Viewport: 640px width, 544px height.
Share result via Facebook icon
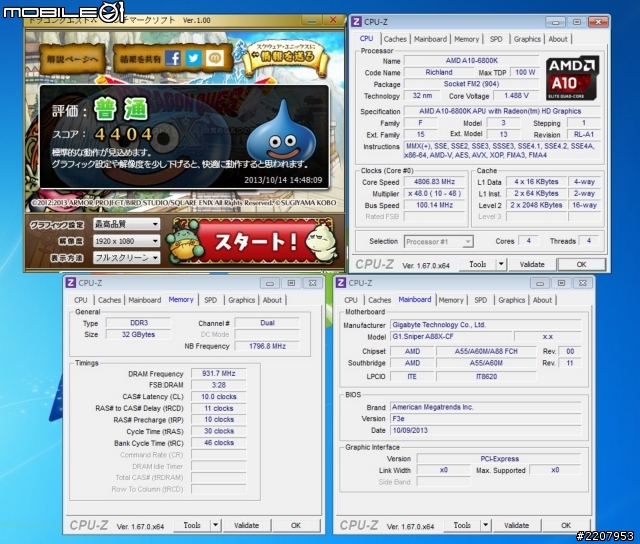tap(173, 58)
